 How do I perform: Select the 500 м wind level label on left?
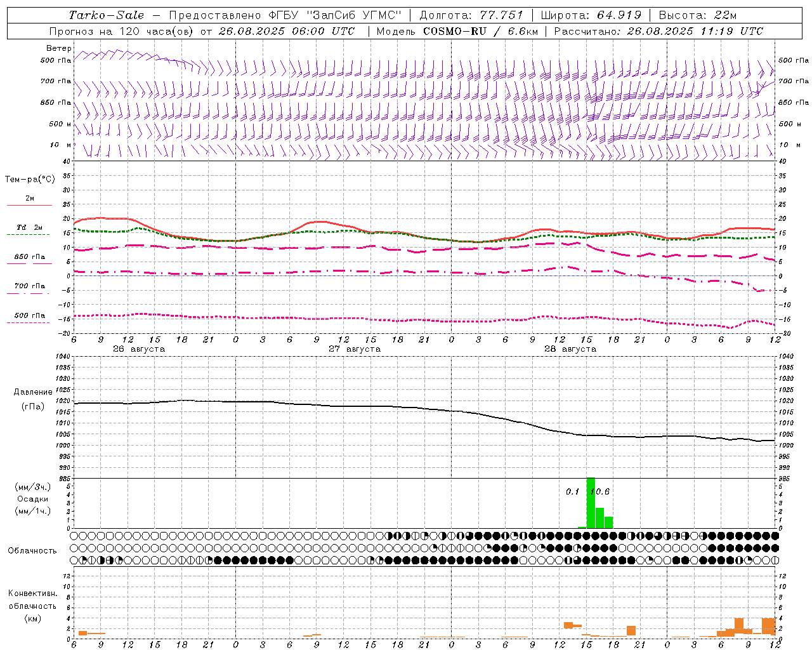point(60,124)
